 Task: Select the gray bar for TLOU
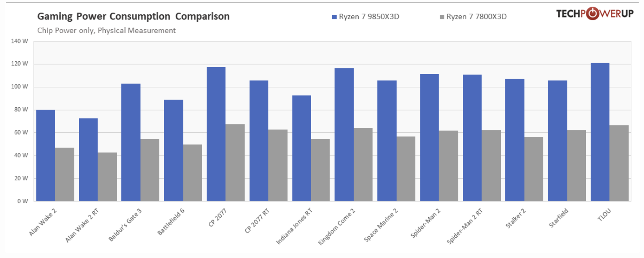pos(619,163)
